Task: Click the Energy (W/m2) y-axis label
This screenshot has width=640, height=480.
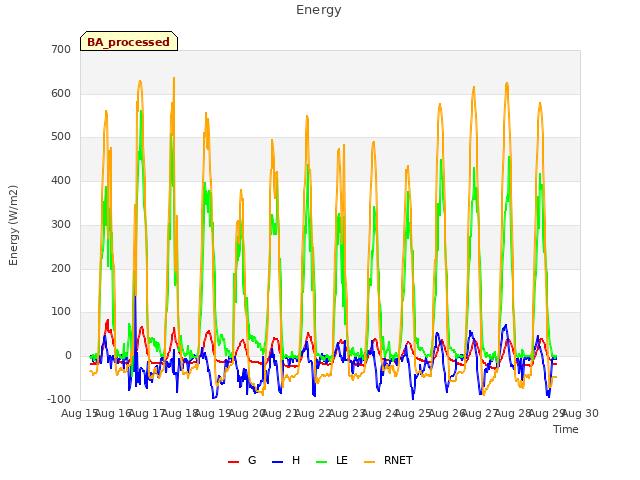Action: coord(13,225)
